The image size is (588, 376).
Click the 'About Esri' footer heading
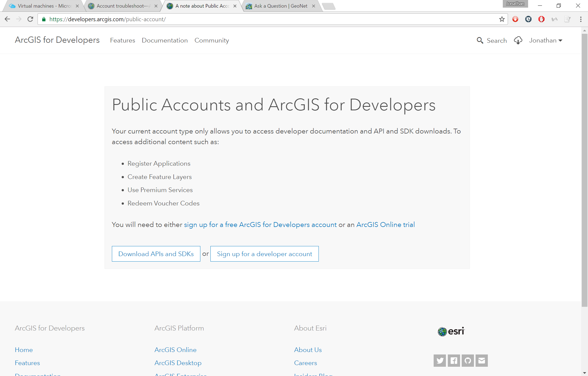pos(310,328)
